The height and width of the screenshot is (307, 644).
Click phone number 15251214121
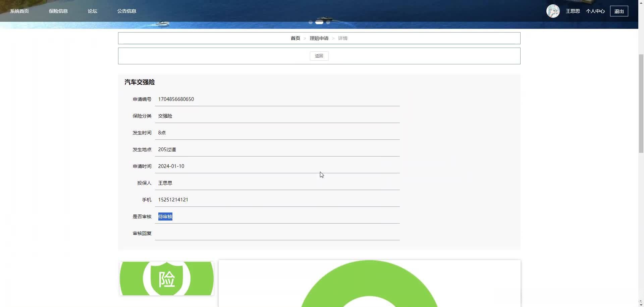(173, 200)
